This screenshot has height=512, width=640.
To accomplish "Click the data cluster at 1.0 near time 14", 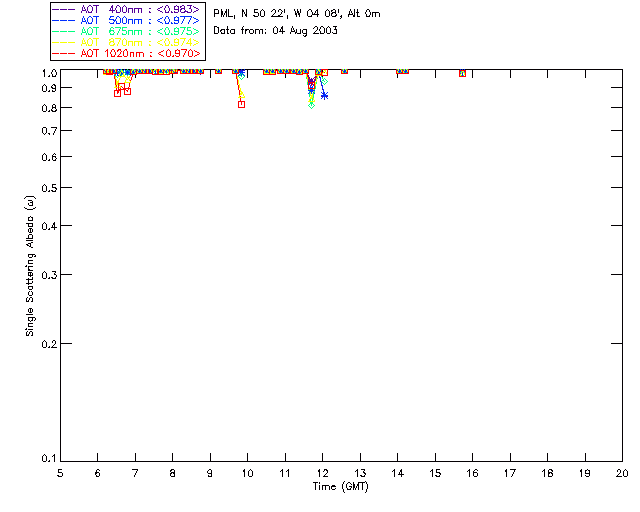I will [x=402, y=71].
